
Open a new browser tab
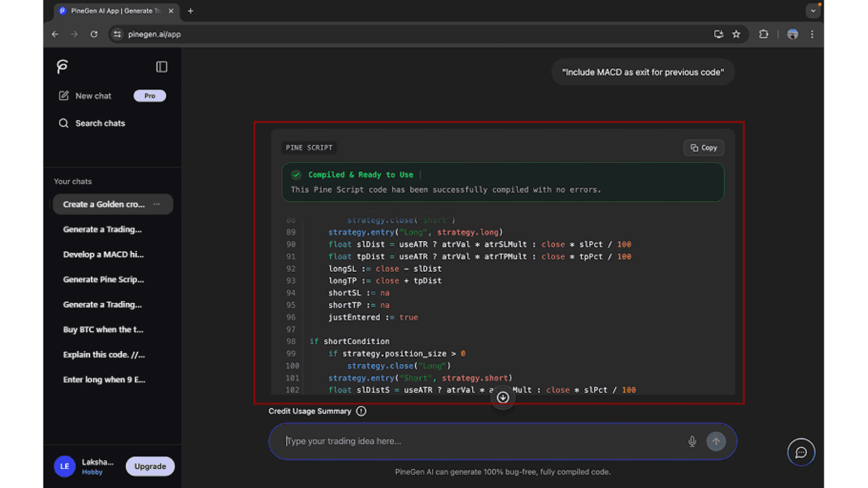191,11
